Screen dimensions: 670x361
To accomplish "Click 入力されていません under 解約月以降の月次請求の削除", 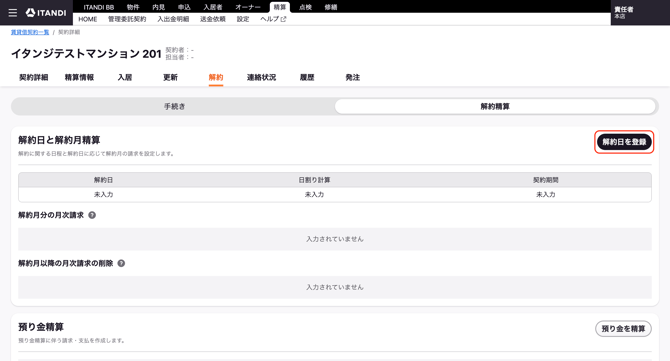I will pos(335,288).
